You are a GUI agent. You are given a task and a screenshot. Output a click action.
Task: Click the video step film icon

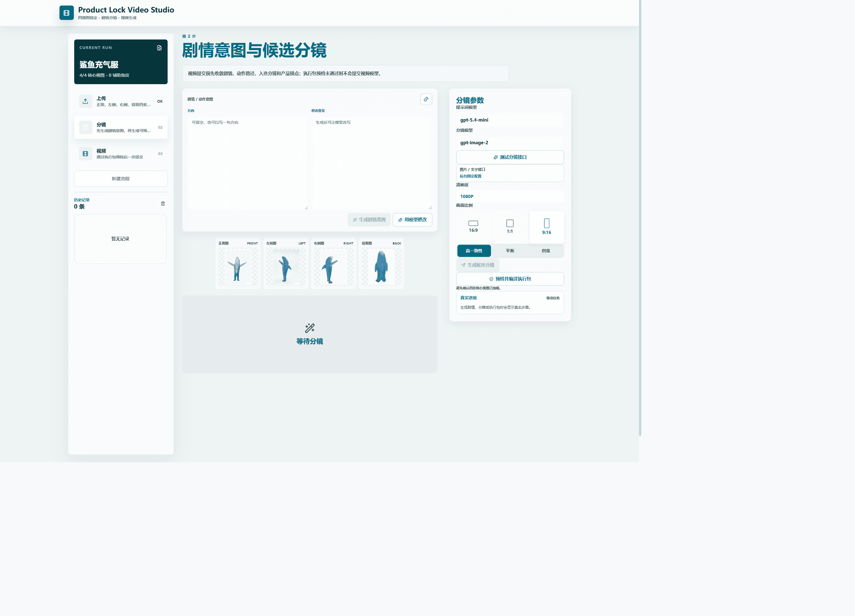coord(86,153)
